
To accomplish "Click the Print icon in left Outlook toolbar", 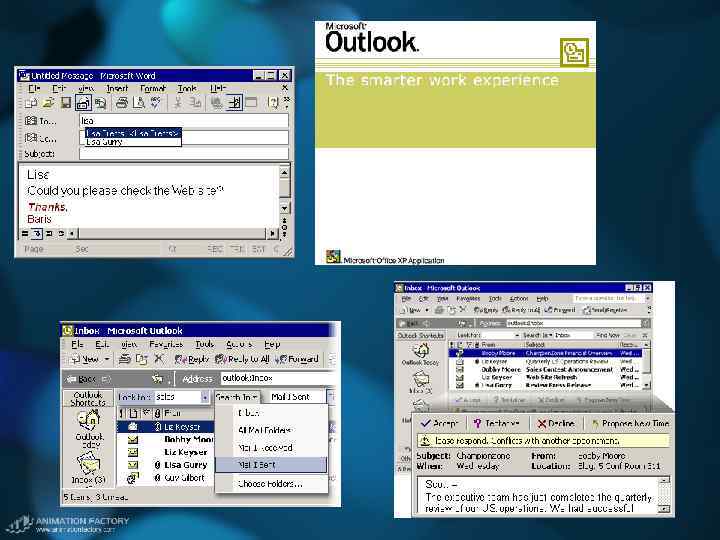I will coord(124,360).
